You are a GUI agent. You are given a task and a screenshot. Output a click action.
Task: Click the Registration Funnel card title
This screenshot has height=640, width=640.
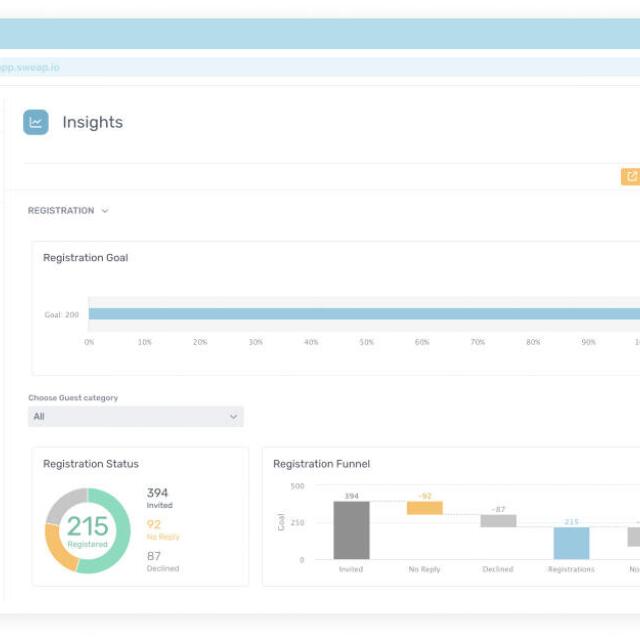click(x=322, y=464)
